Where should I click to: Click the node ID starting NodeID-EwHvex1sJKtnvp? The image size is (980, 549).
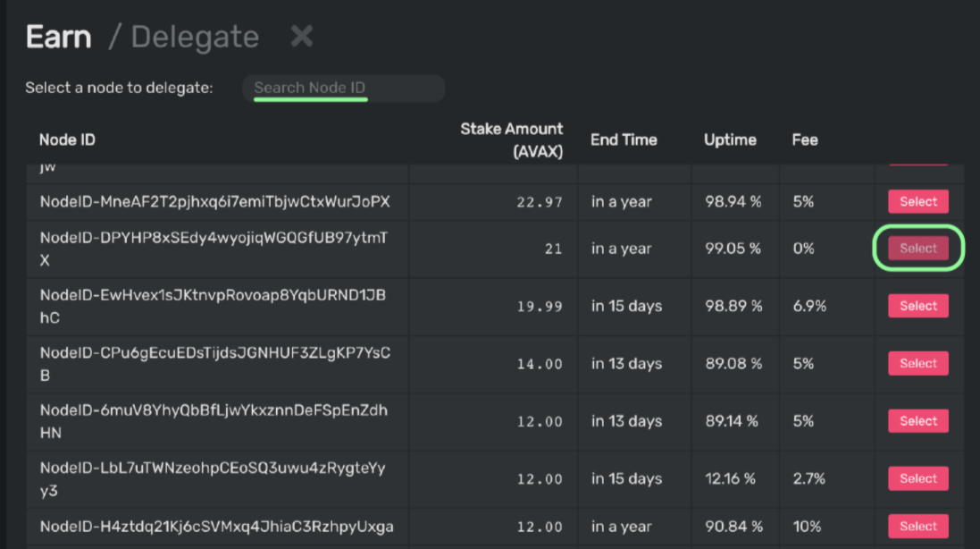pos(214,307)
